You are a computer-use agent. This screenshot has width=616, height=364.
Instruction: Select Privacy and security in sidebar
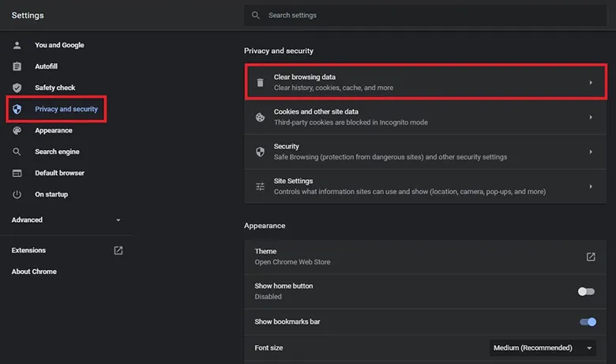[66, 109]
